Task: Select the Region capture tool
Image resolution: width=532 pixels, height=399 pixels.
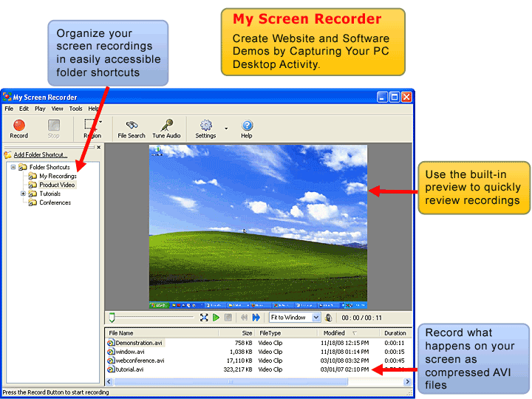Action: [x=91, y=129]
